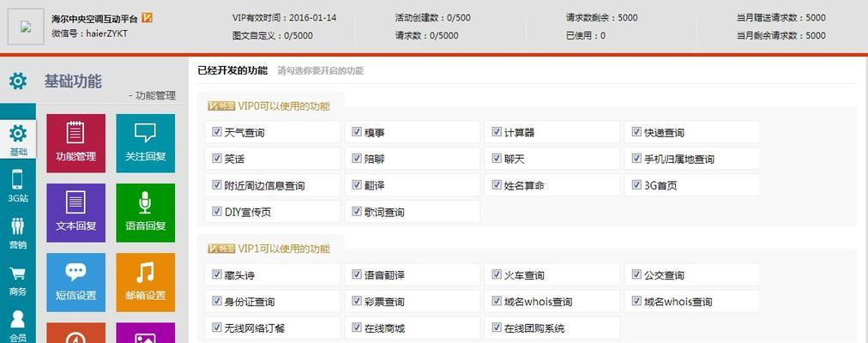The width and height of the screenshot is (868, 343).
Task: Click the 已经开发的功能 heading
Action: click(x=232, y=70)
